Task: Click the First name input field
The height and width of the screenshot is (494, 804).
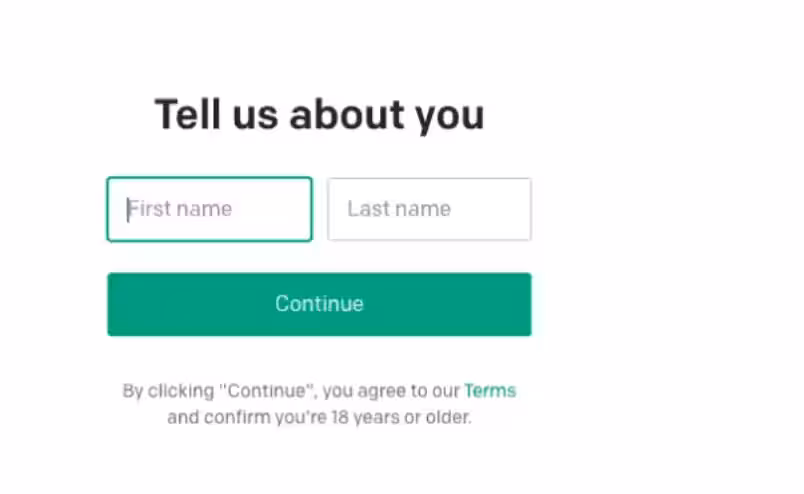Action: [209, 209]
